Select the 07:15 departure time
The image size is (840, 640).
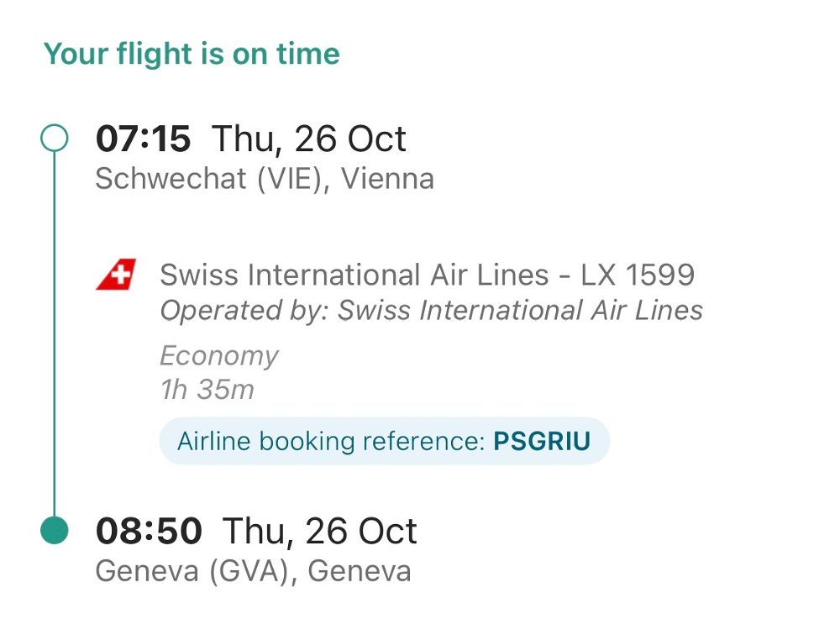(144, 139)
